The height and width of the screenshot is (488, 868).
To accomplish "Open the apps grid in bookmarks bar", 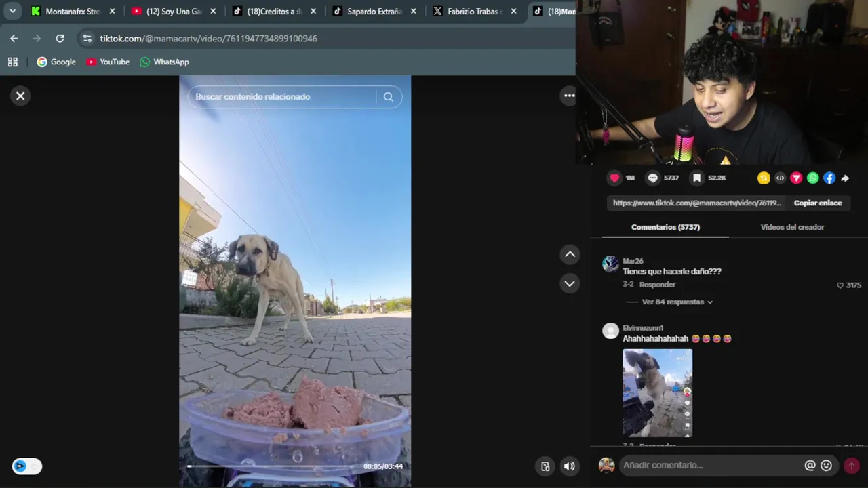I will (12, 62).
